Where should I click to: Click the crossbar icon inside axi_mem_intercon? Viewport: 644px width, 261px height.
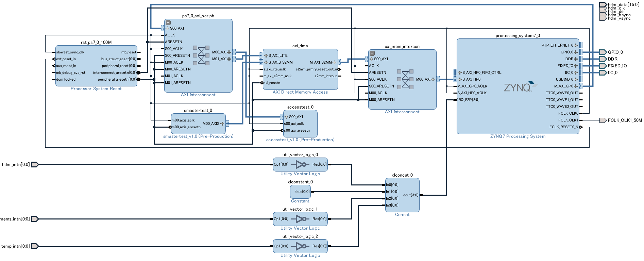405,79
